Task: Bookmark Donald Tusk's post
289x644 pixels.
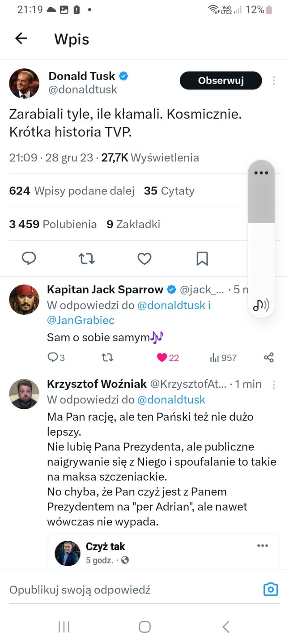Action: pos(202,258)
